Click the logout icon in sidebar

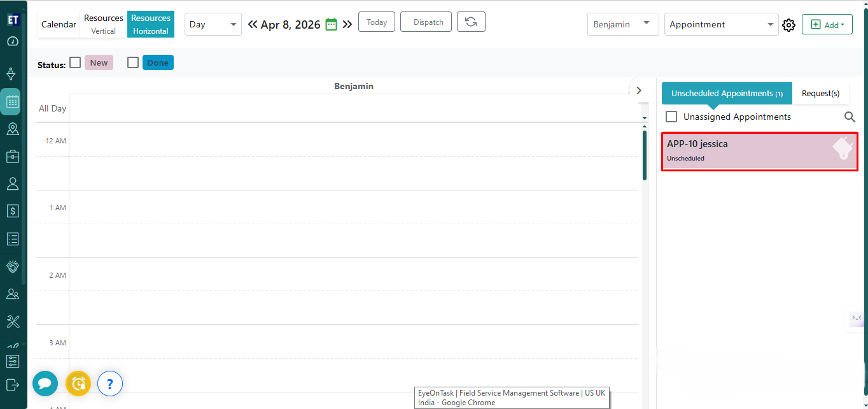[13, 385]
